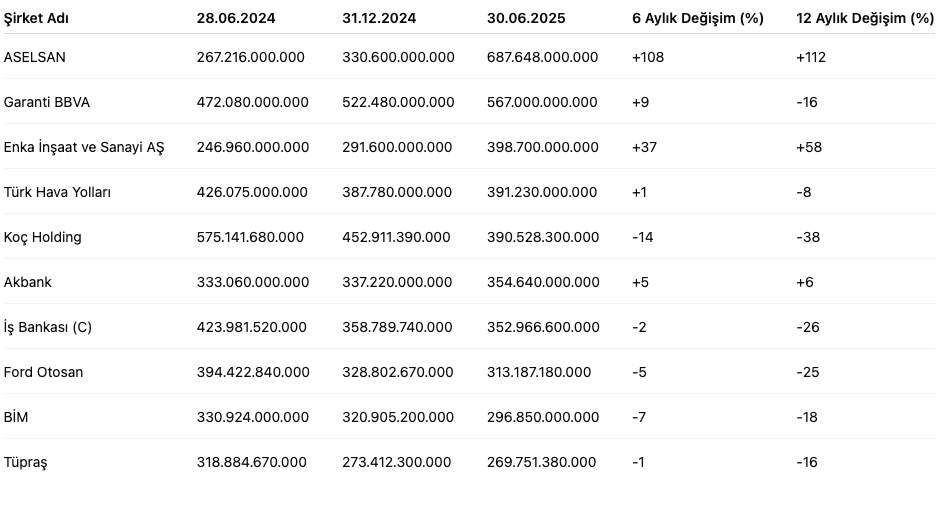Viewport: 946px width, 505px height.
Task: Click Enka's +58 twelve-month change value
Action: coord(811,147)
